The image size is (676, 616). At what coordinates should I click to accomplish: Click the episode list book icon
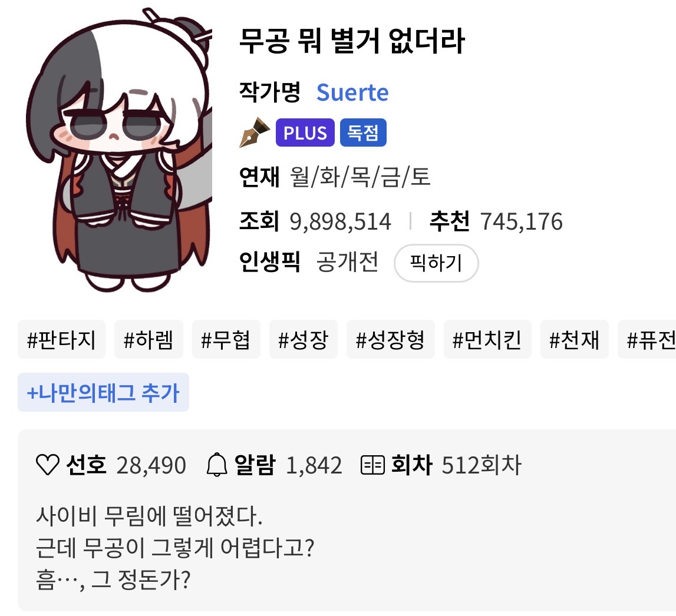pos(372,465)
